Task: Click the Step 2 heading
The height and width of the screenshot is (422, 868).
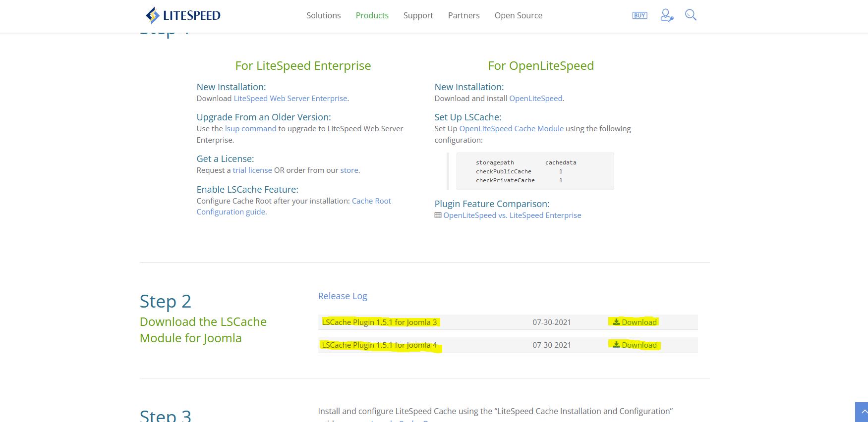Action: coord(166,301)
